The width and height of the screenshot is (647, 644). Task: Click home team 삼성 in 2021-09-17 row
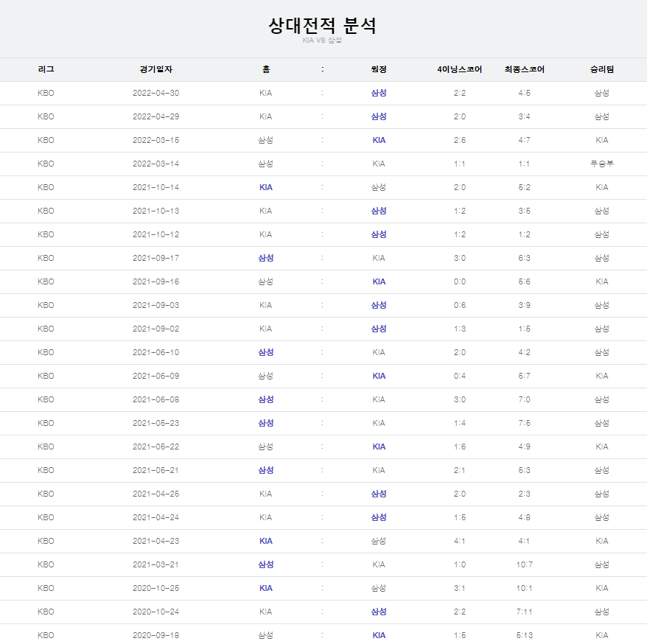[x=266, y=258]
